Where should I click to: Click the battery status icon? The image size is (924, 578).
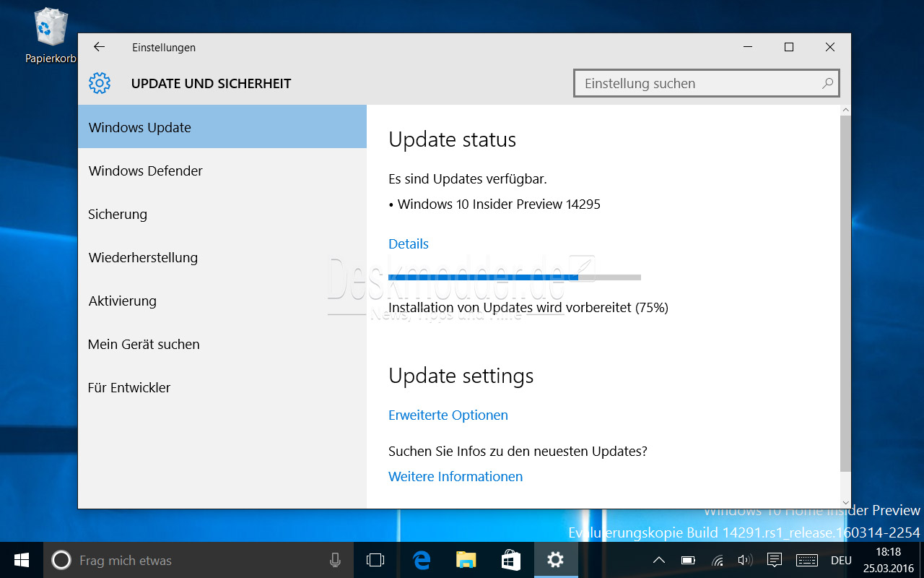coord(688,560)
